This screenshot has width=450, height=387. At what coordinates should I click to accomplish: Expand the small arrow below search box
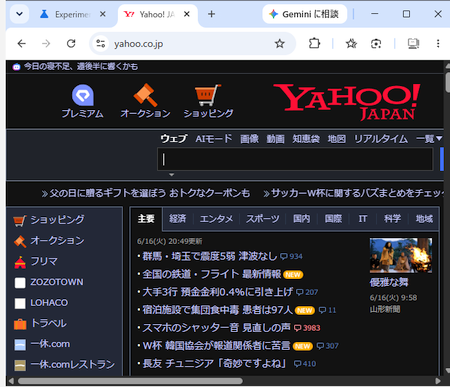pyautogui.click(x=171, y=175)
